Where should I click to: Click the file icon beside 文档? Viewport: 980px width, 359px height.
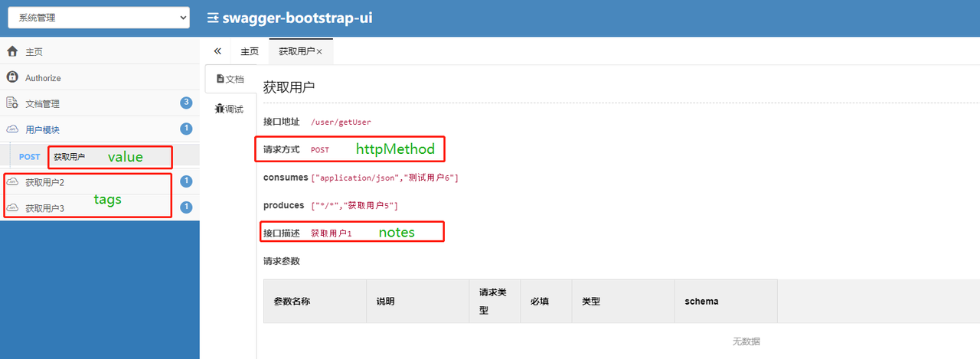click(x=220, y=79)
